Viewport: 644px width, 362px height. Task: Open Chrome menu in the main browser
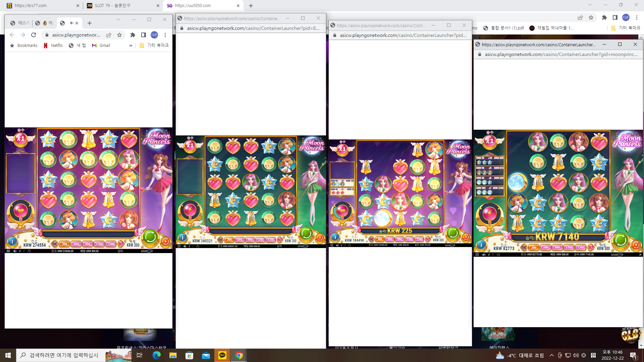pyautogui.click(x=637, y=17)
